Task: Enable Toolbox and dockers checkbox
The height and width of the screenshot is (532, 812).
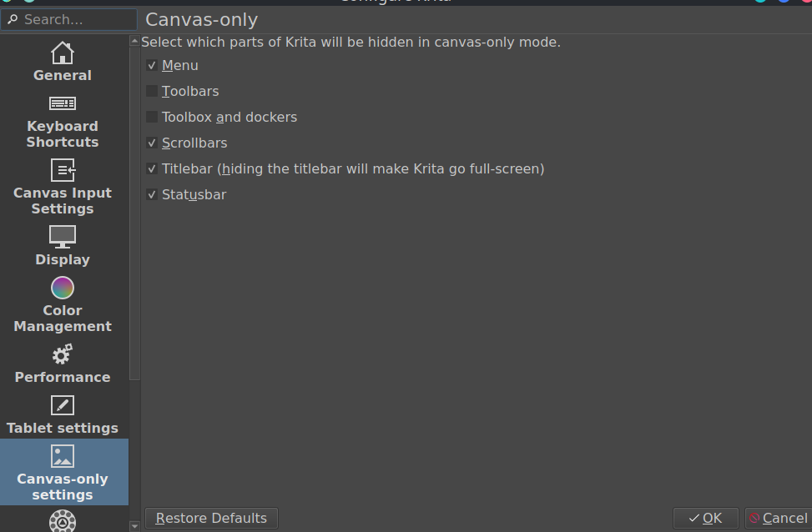Action: (x=152, y=117)
